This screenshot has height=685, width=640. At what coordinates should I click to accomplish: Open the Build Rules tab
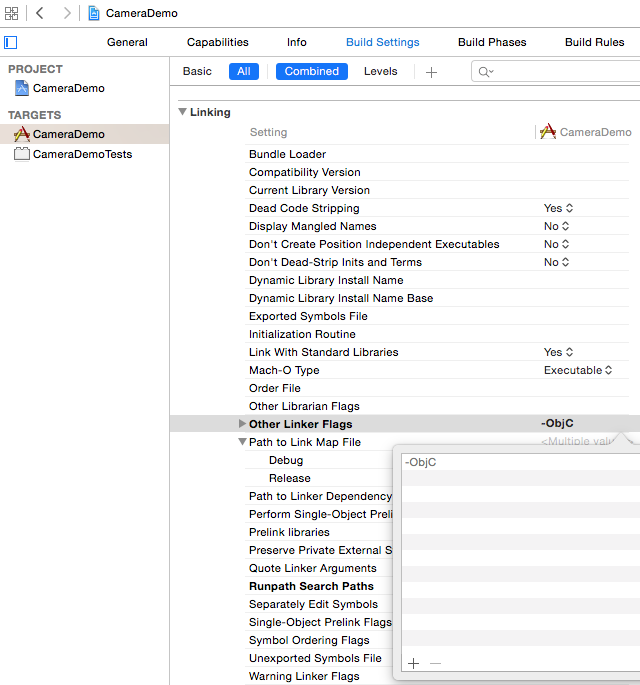[595, 42]
